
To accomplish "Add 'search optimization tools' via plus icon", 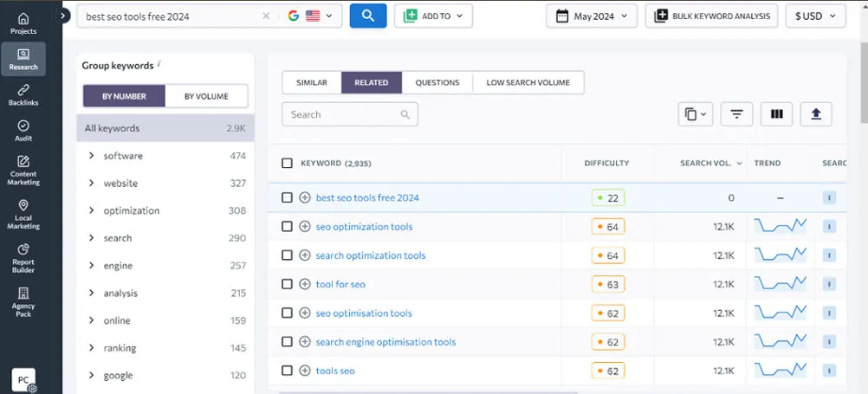I will coord(304,255).
